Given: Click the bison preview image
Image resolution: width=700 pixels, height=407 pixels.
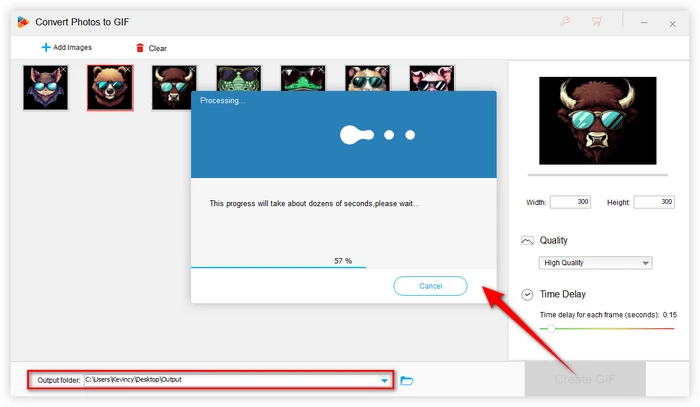Looking at the screenshot, I should 597,120.
